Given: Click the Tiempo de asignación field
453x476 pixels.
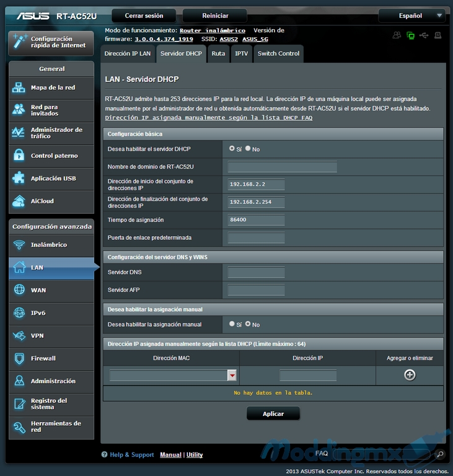Looking at the screenshot, I should 257,219.
